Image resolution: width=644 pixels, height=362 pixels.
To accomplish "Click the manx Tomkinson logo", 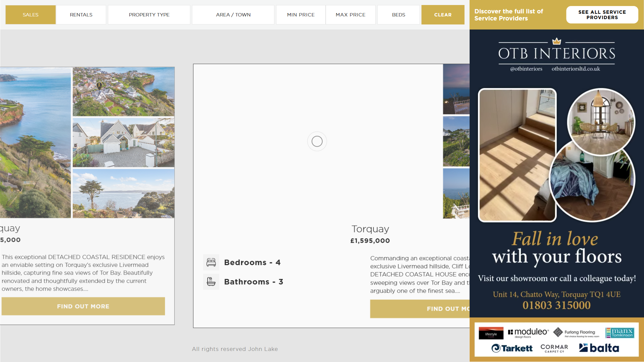I will (x=620, y=333).
